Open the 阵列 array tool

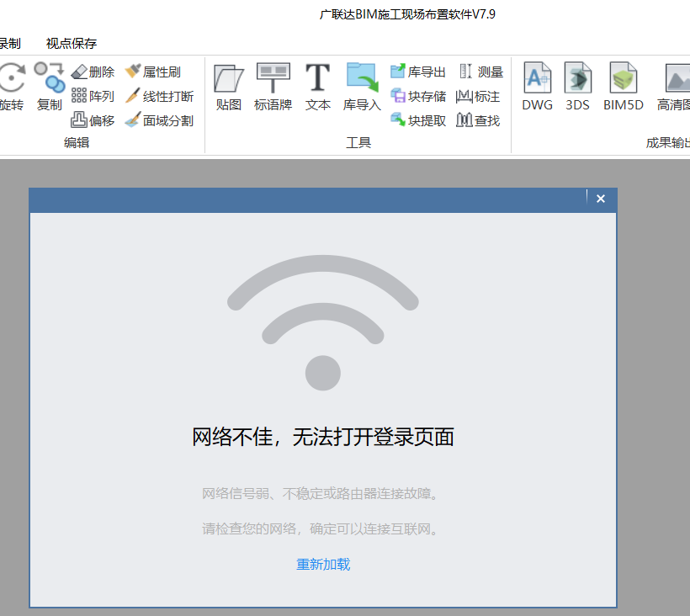pyautogui.click(x=93, y=96)
